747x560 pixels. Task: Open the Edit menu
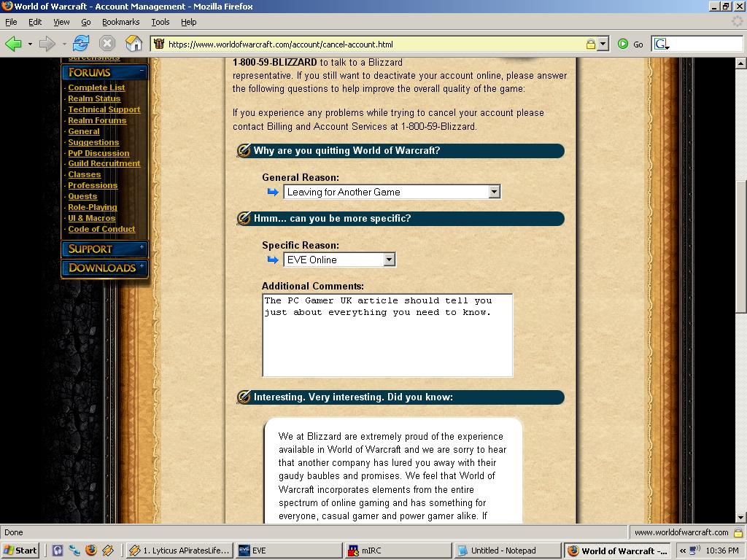click(x=35, y=22)
